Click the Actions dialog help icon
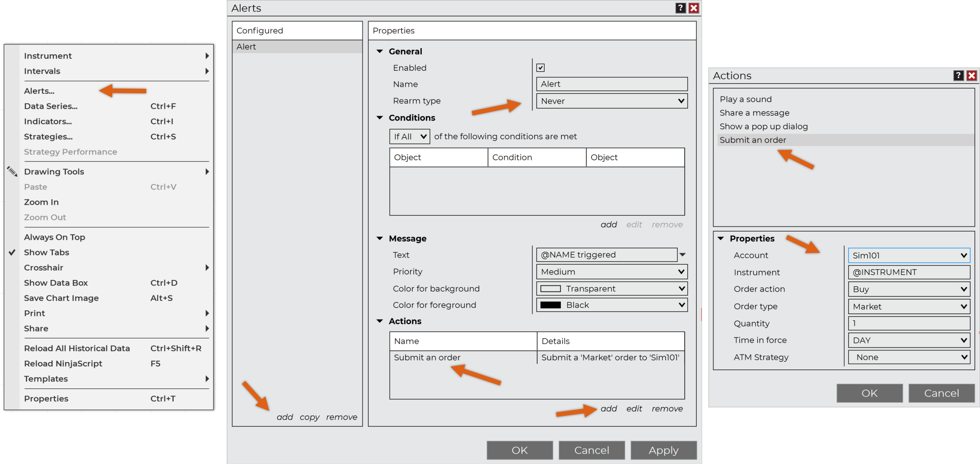 [x=958, y=76]
